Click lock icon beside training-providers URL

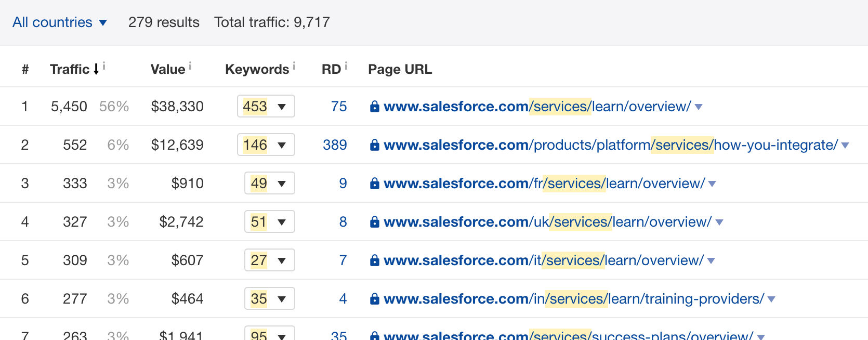pyautogui.click(x=374, y=299)
